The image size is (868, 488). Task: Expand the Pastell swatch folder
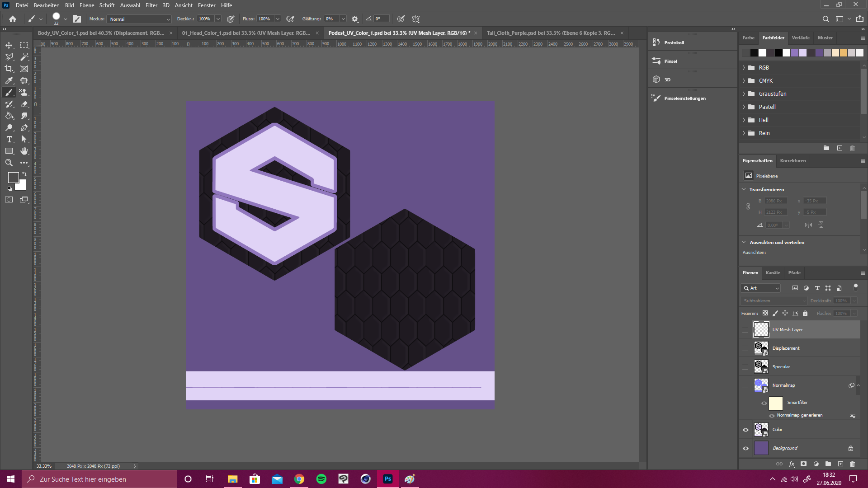(x=744, y=107)
